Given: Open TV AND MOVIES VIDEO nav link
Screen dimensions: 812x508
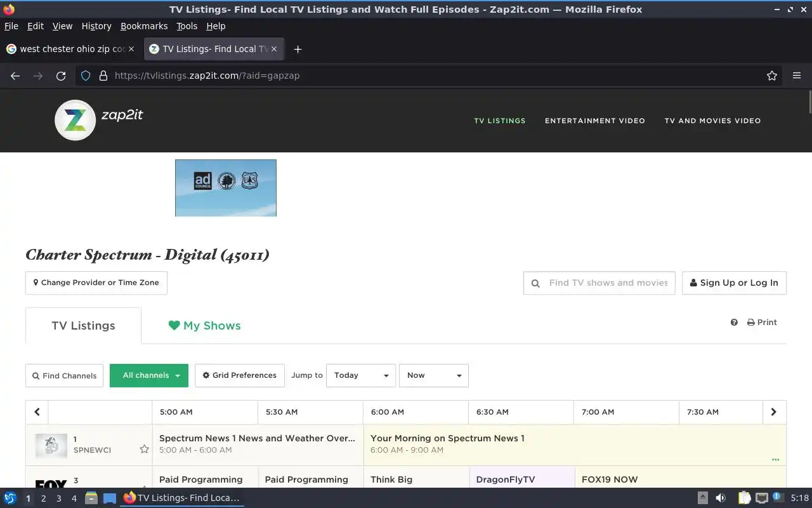Looking at the screenshot, I should [x=712, y=121].
